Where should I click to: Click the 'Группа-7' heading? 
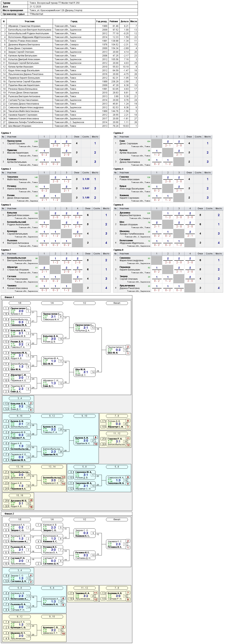(x=6, y=250)
